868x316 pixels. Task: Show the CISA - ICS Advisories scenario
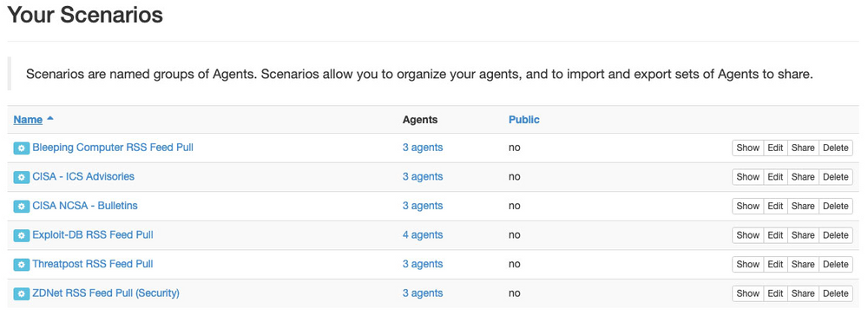point(748,177)
